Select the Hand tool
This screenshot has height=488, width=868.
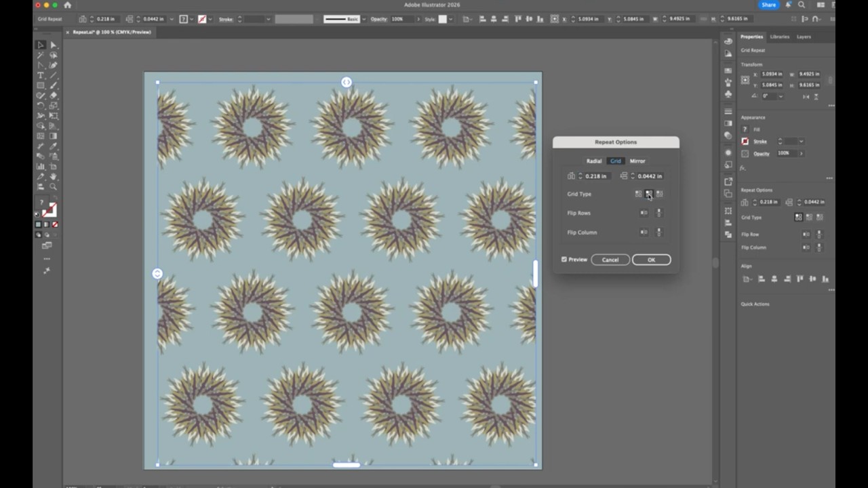click(x=54, y=177)
